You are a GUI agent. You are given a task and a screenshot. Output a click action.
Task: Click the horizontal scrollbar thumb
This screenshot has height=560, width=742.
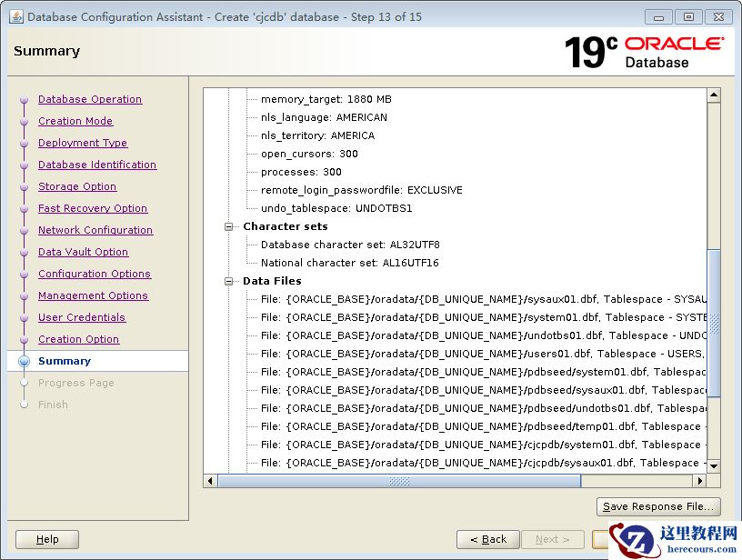400,481
